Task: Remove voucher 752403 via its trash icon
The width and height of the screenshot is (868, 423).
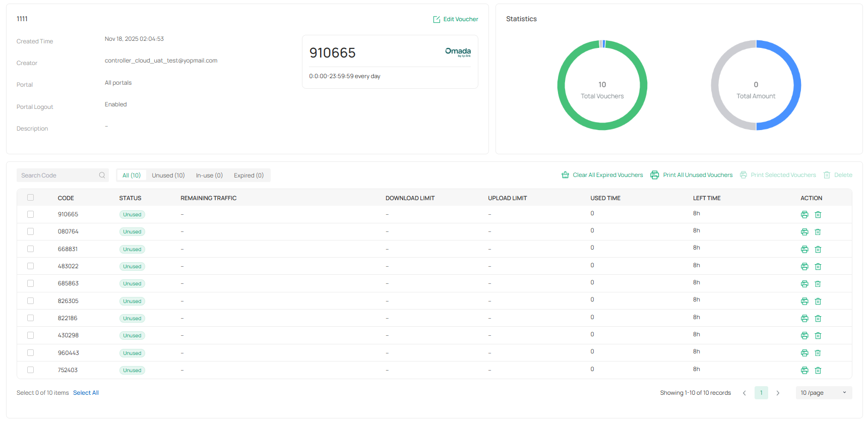Action: pyautogui.click(x=818, y=371)
